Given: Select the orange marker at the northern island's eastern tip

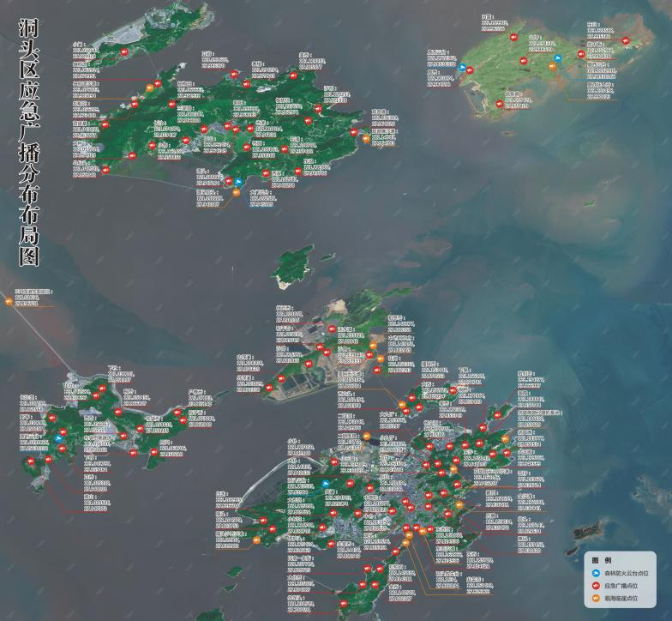Looking at the screenshot, I should [x=366, y=139].
